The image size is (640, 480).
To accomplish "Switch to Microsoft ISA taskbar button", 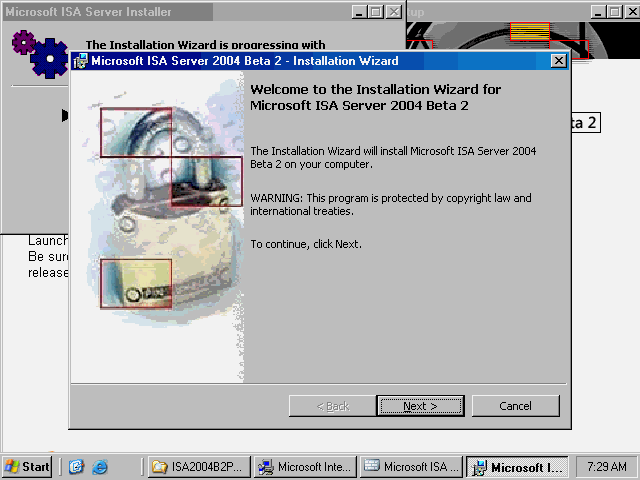I will pyautogui.click(x=411, y=467).
